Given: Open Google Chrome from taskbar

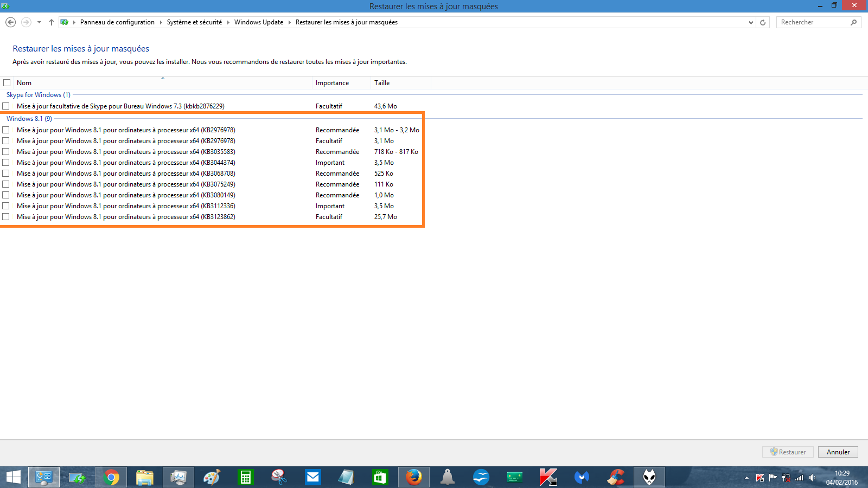Looking at the screenshot, I should pyautogui.click(x=111, y=477).
